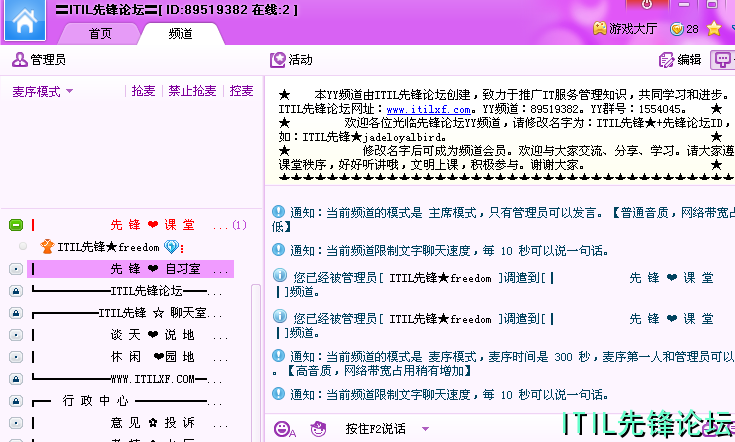Click the lock icon beside ITIL先锋论坛 channel
Image resolution: width=735 pixels, height=442 pixels.
coord(16,291)
